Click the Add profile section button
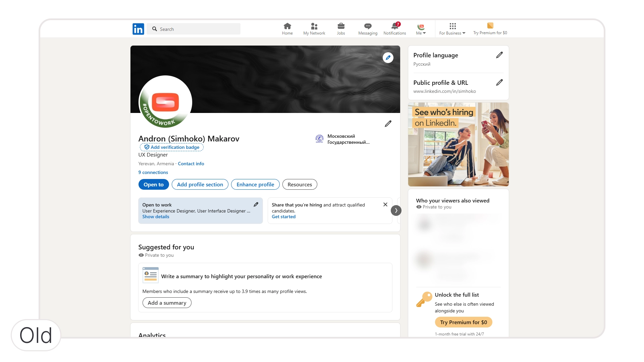The height and width of the screenshot is (362, 644). point(200,184)
